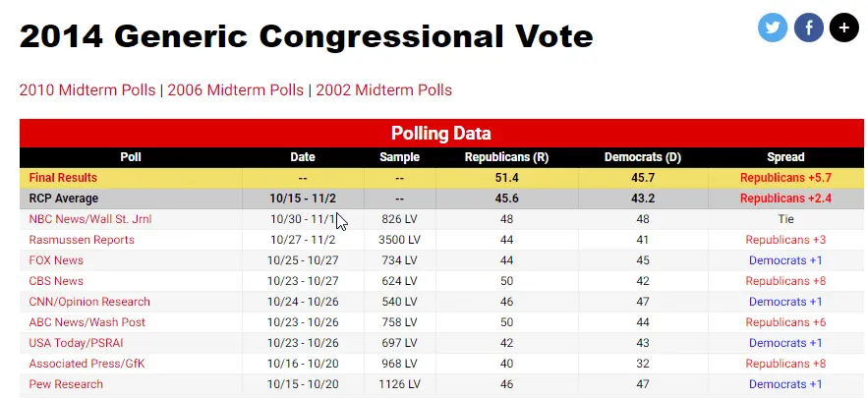
Task: Open the FOX News poll link
Action: click(56, 260)
